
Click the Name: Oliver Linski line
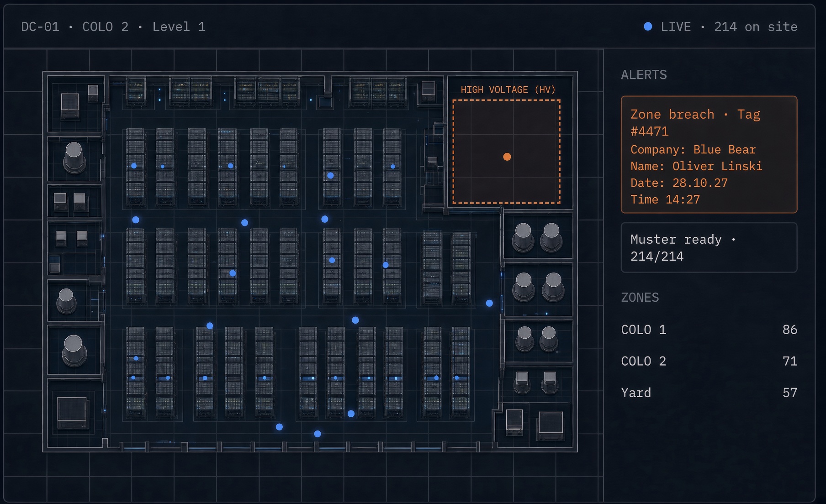[x=696, y=166]
